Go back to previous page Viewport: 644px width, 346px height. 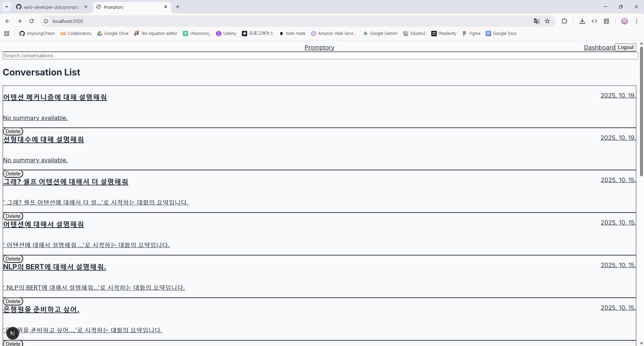pos(7,21)
